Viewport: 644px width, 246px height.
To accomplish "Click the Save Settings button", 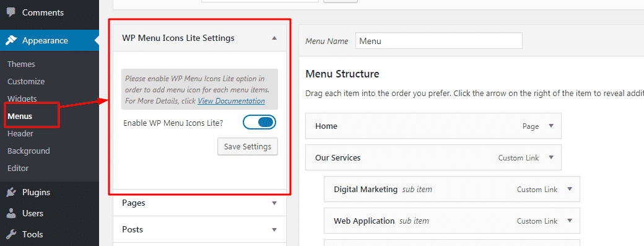I will (x=247, y=147).
